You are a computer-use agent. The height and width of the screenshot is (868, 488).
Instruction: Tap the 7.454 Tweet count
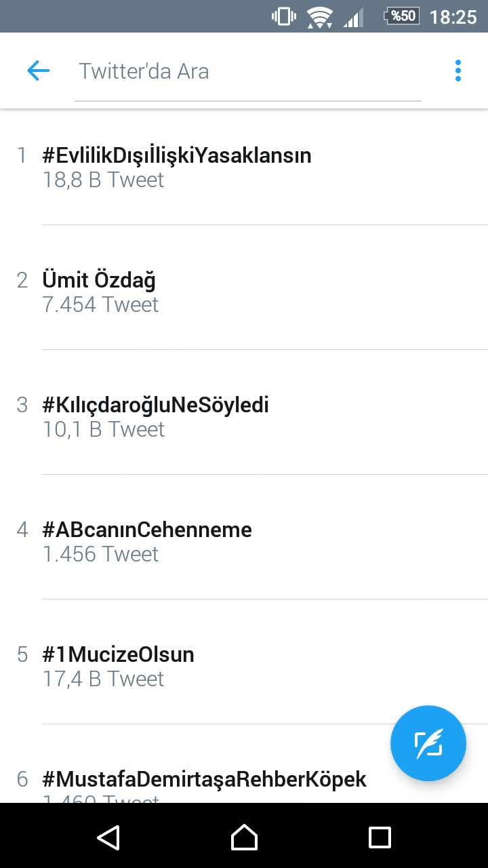coord(100,304)
